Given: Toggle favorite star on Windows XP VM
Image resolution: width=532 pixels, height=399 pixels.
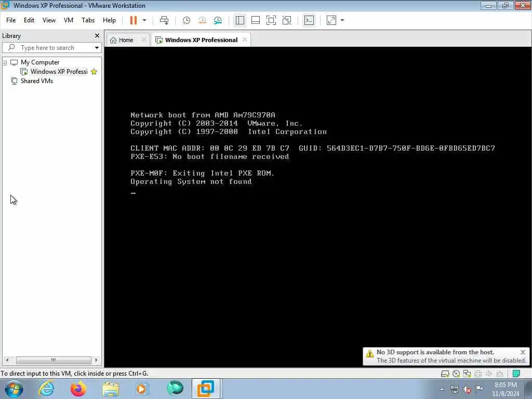Looking at the screenshot, I should [x=94, y=72].
